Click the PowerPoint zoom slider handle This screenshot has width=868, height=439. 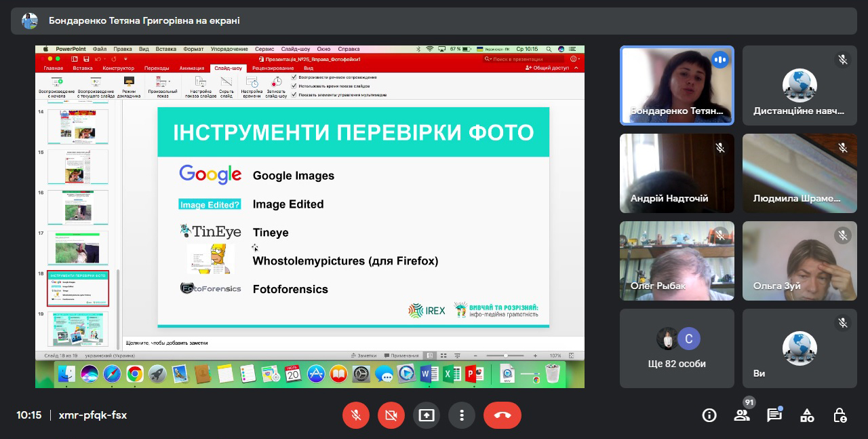coord(505,356)
